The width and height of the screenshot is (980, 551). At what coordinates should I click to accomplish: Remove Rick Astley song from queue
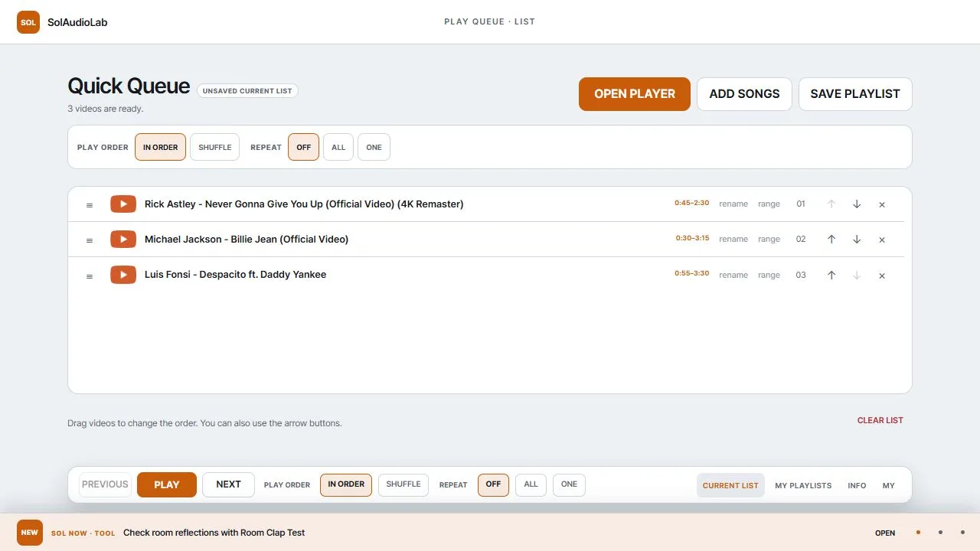(x=882, y=204)
